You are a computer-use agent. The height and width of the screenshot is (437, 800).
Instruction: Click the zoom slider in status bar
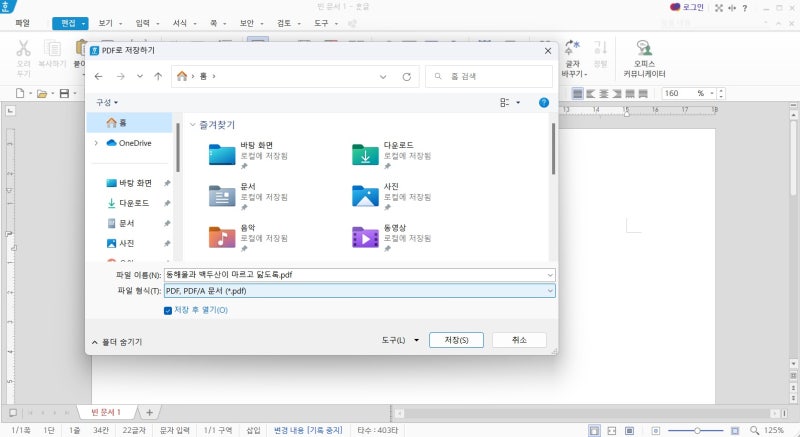tap(696, 431)
